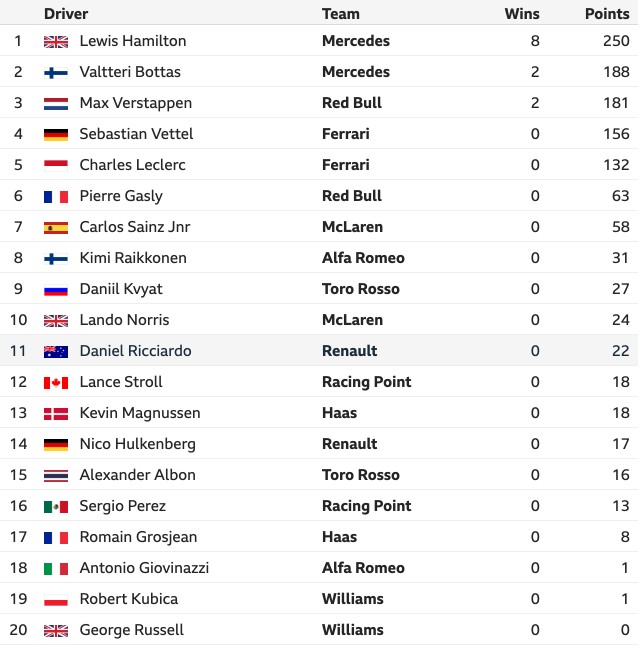The height and width of the screenshot is (648, 644).
Task: Click the Russian flag beside Daniil Kvyat
Action: [x=56, y=289]
